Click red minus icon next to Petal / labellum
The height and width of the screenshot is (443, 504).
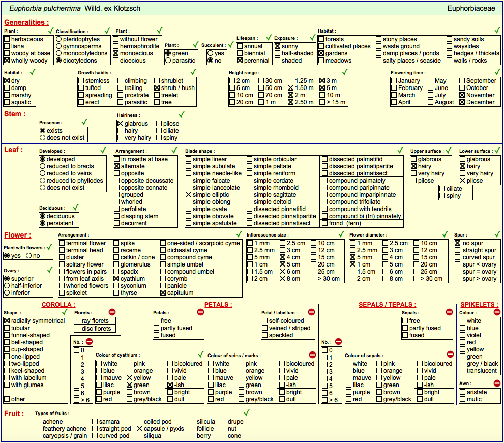pyautogui.click(x=311, y=312)
